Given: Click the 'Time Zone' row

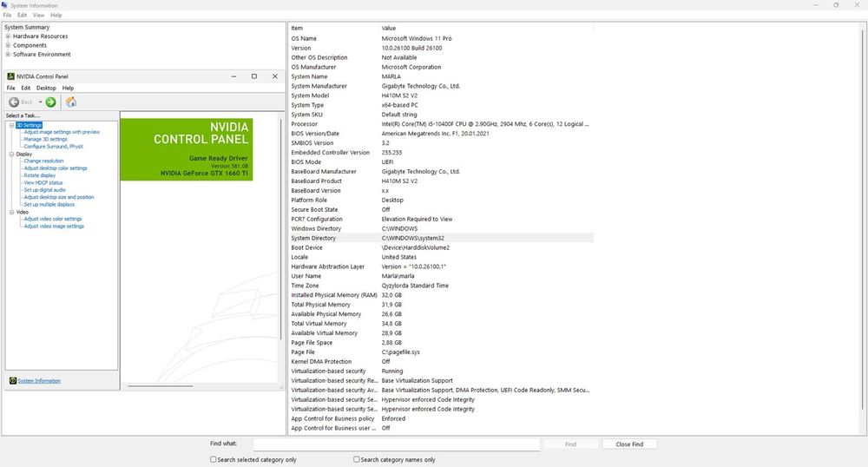Looking at the screenshot, I should [441, 286].
